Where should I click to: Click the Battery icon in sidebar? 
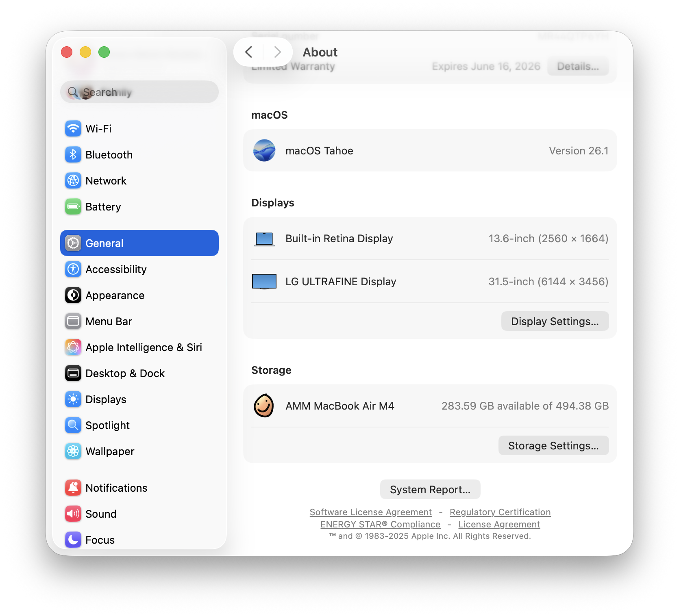(73, 206)
